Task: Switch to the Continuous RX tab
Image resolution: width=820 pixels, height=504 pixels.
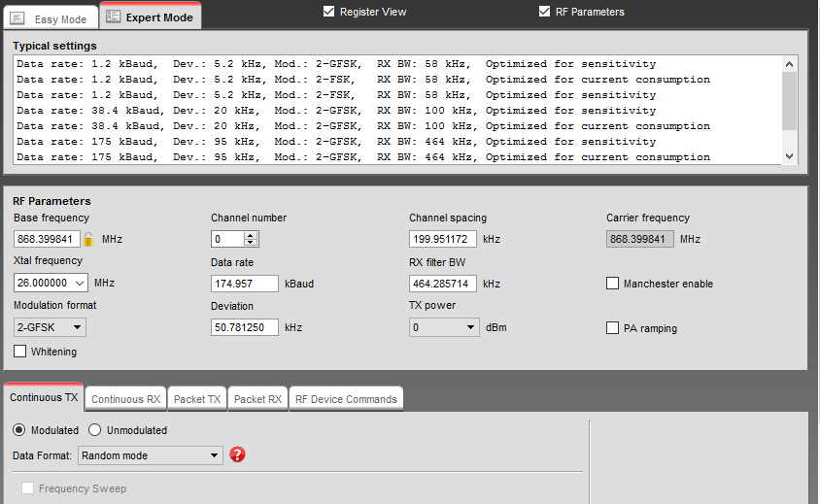Action: [x=125, y=399]
